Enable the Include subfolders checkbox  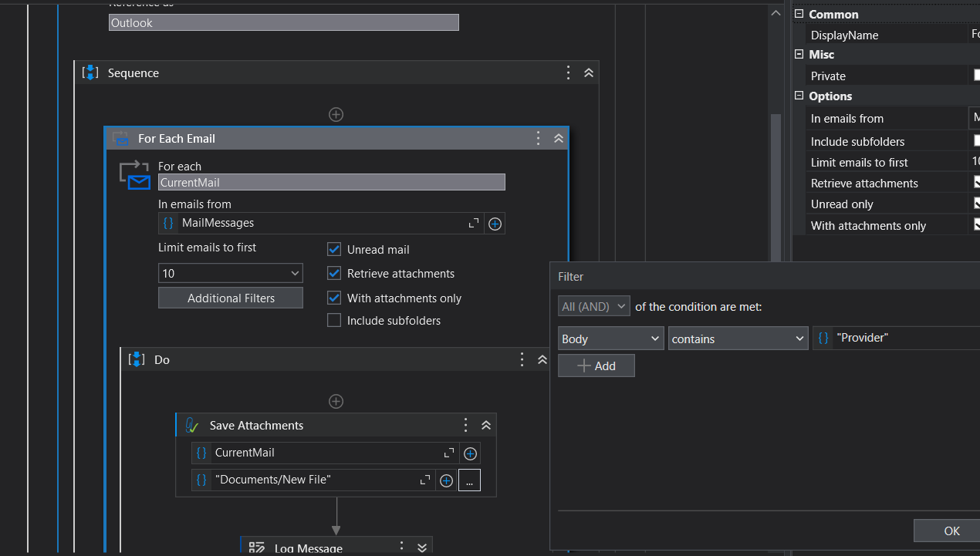click(x=334, y=320)
